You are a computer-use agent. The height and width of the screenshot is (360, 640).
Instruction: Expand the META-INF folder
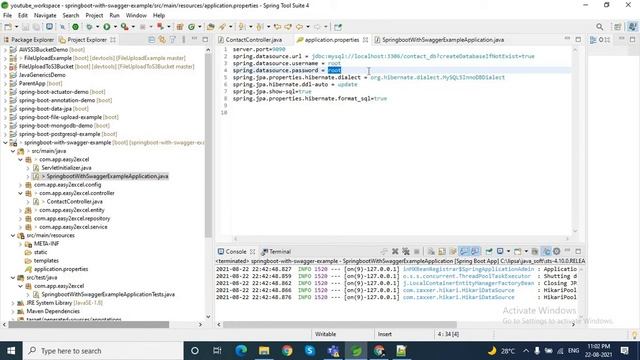coord(20,244)
